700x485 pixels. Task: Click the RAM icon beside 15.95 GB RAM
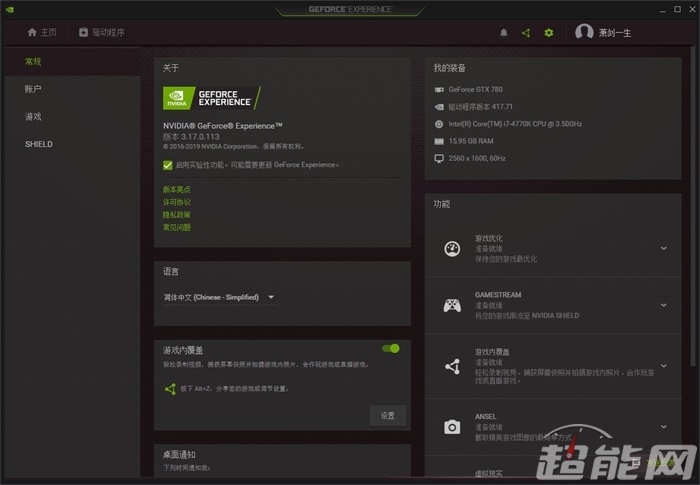pyautogui.click(x=439, y=141)
